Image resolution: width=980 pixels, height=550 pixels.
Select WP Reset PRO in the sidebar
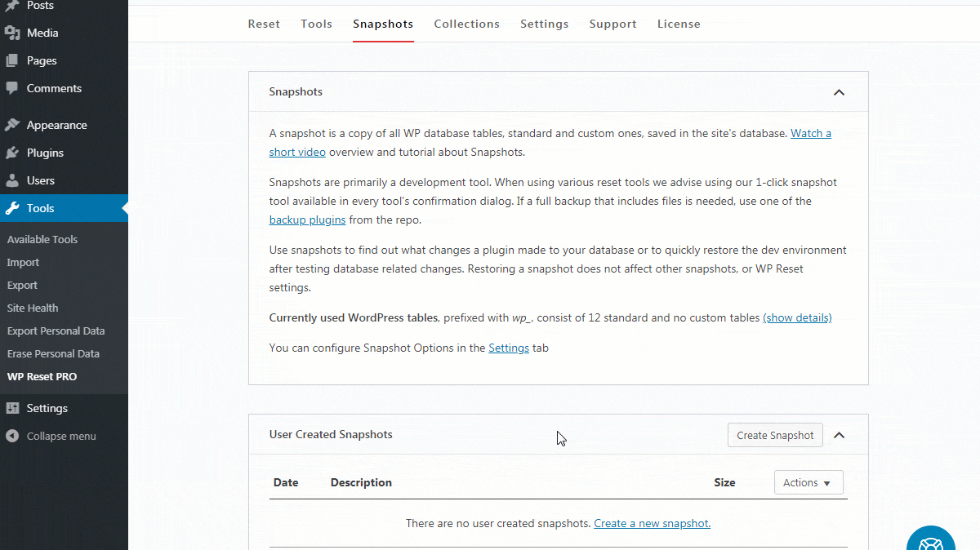pos(42,376)
